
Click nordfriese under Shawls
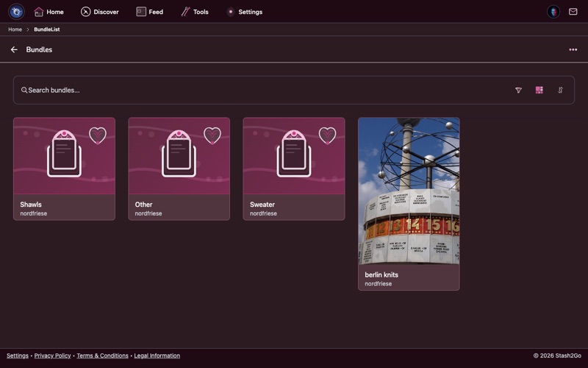coord(33,213)
